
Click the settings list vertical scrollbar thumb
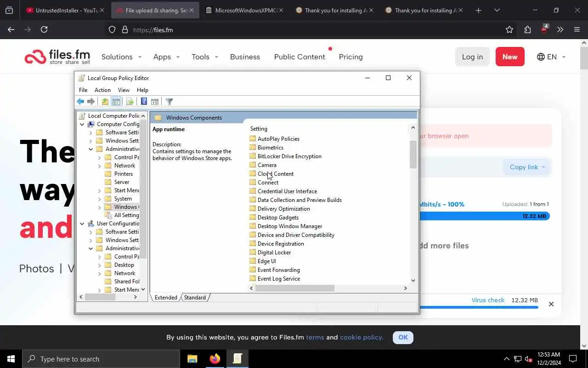click(x=413, y=154)
